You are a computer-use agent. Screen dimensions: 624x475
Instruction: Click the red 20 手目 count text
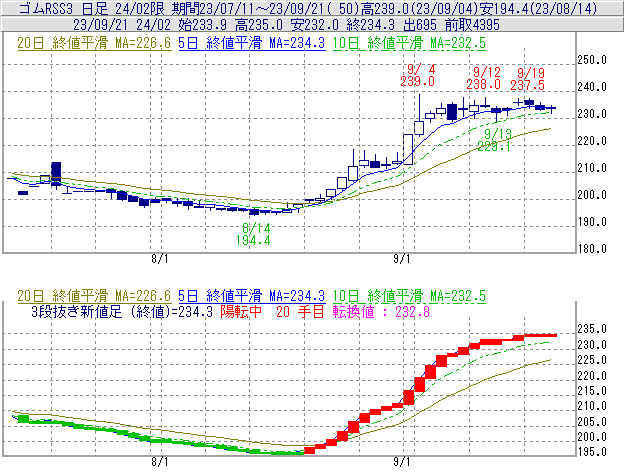point(300,311)
